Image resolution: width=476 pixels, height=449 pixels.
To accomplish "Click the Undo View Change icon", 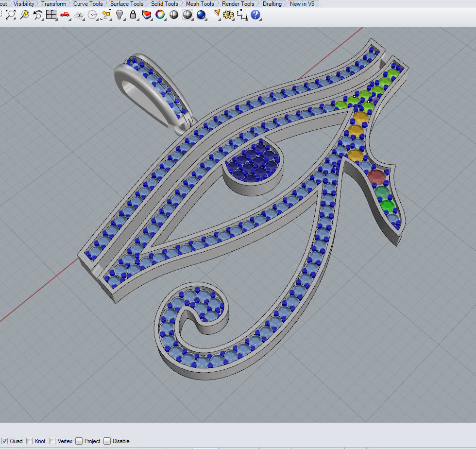I will point(38,15).
